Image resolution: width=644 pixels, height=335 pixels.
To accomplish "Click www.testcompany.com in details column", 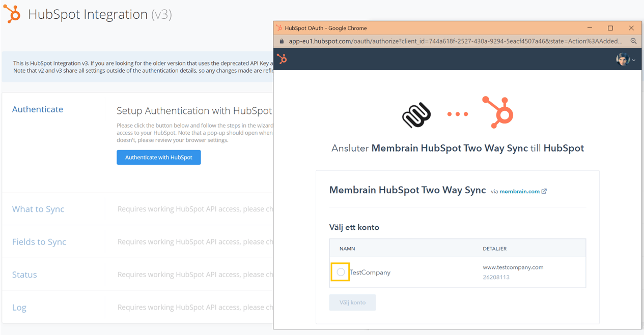I will 513,267.
